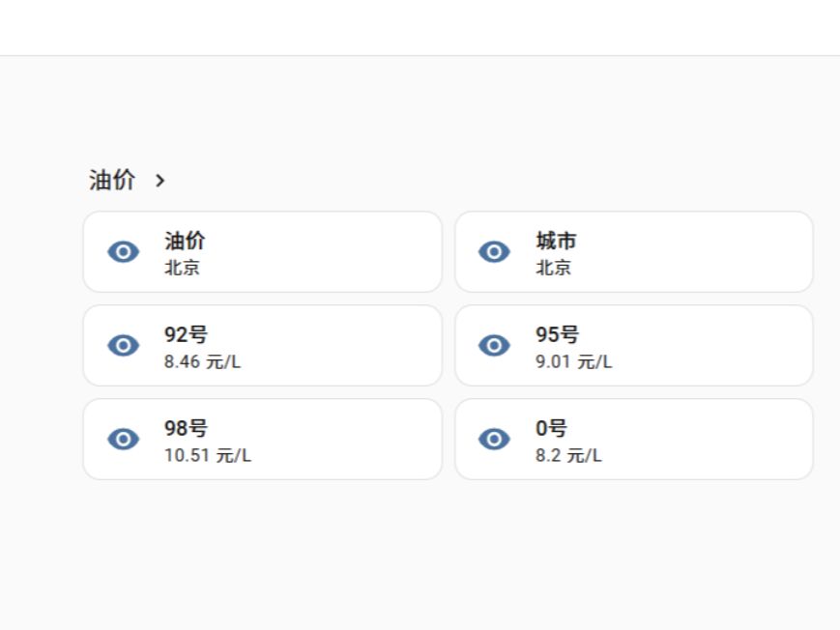This screenshot has width=840, height=630.
Task: Click the 北京 state under 油价 card
Action: coord(182,269)
